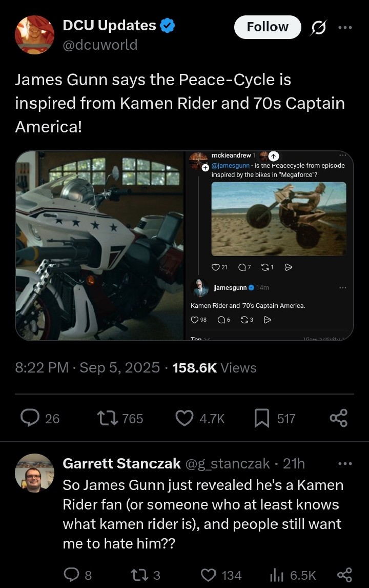Screen dimensions: 369x588
Task: View the Peace-Cycle motorcycle photo
Action: (x=99, y=245)
